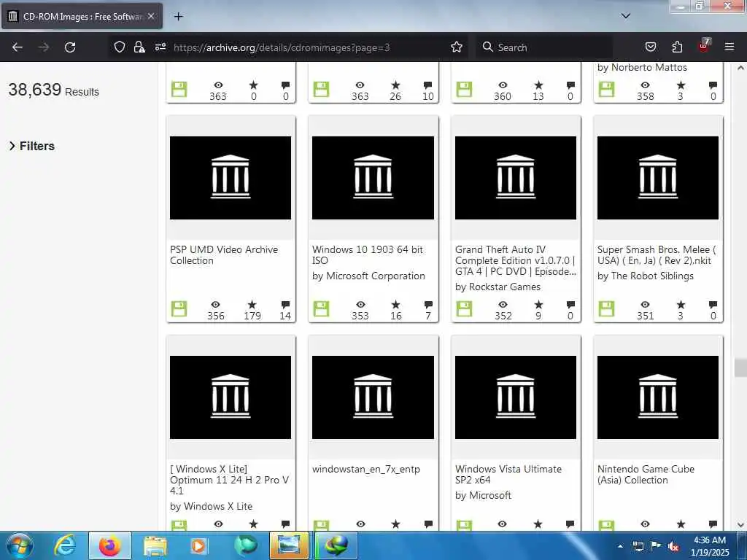The image size is (747, 560).
Task: Open the tracking protection shield icon
Action: [120, 47]
